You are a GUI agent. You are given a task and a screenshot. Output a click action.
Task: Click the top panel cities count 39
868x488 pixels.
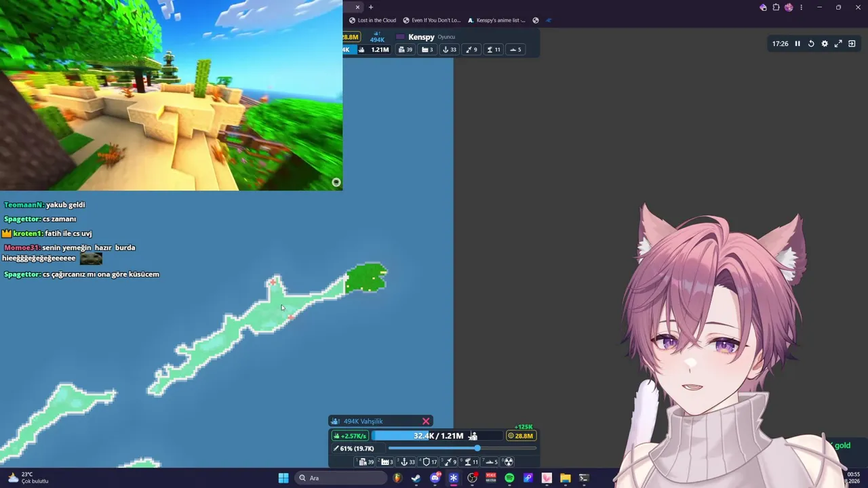pos(406,49)
